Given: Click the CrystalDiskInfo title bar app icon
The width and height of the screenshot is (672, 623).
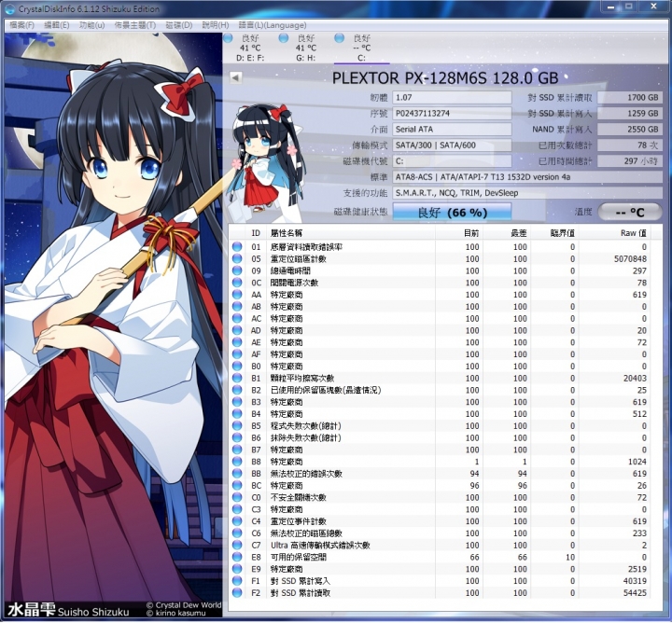Looking at the screenshot, I should tap(10, 9).
